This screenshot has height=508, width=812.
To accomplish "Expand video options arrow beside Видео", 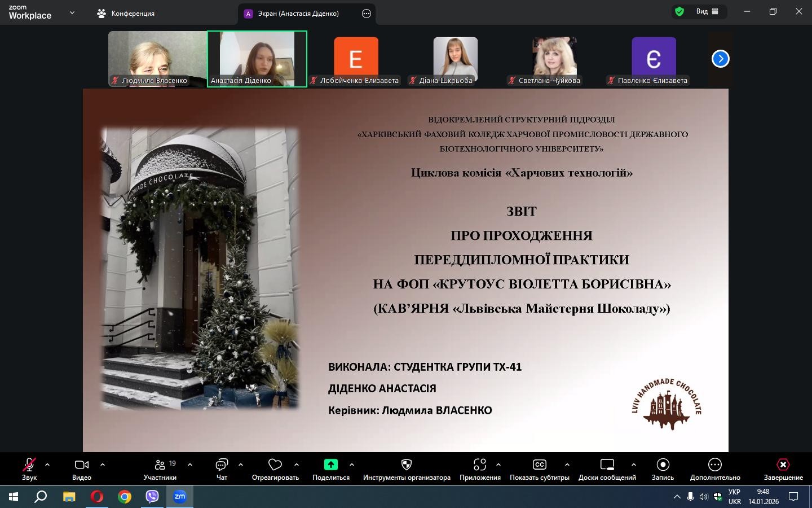I will [x=103, y=465].
